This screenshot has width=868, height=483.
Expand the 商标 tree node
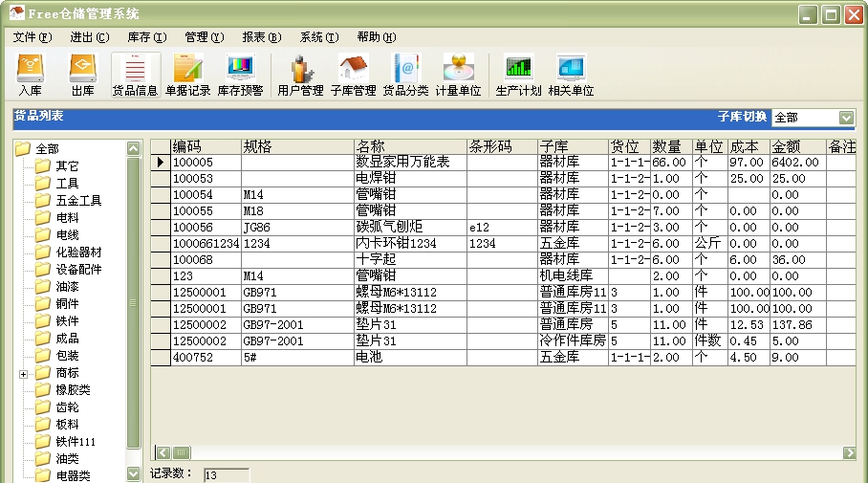point(22,374)
